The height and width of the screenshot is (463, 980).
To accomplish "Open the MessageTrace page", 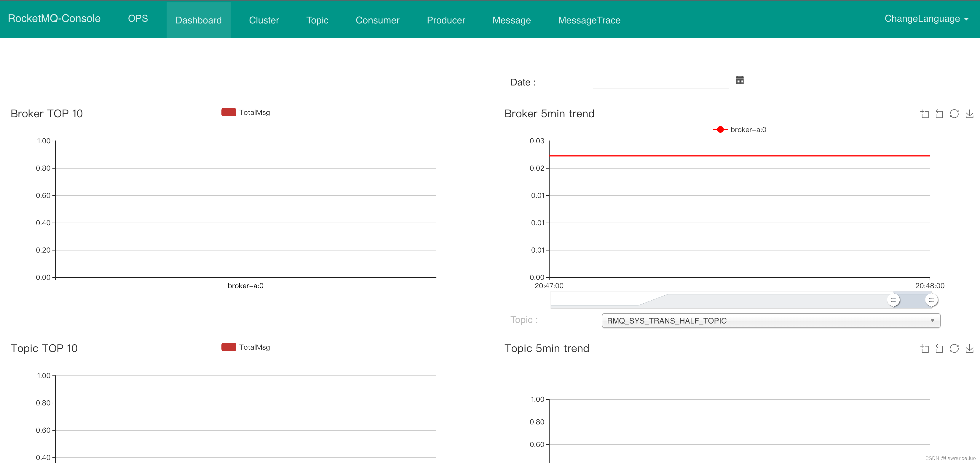I will [x=589, y=20].
